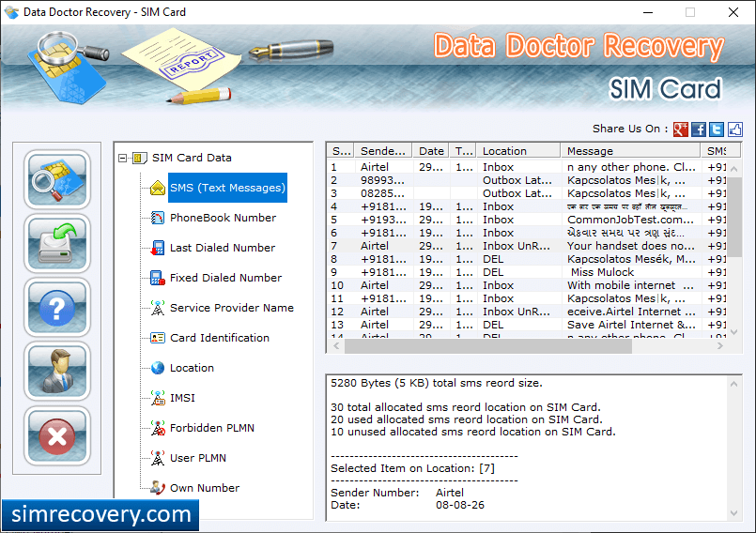Click the Forbidden PLMN icon
The height and width of the screenshot is (533, 756).
point(158,428)
